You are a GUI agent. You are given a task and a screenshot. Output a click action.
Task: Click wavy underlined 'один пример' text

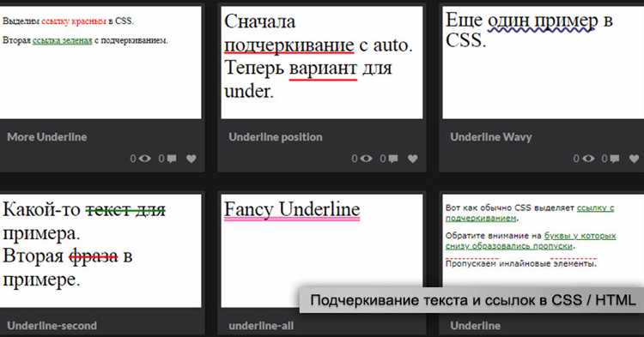[x=543, y=21]
